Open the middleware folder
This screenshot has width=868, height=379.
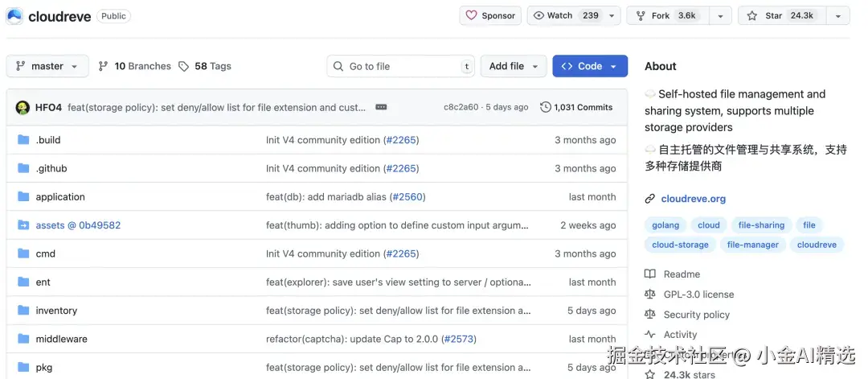pyautogui.click(x=61, y=339)
